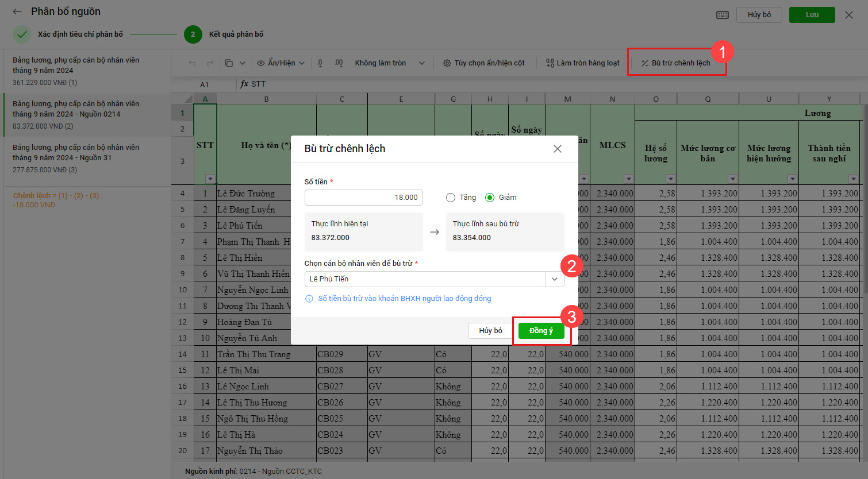This screenshot has height=479, width=868.
Task: Click the increase decimal places icon
Action: click(x=339, y=63)
